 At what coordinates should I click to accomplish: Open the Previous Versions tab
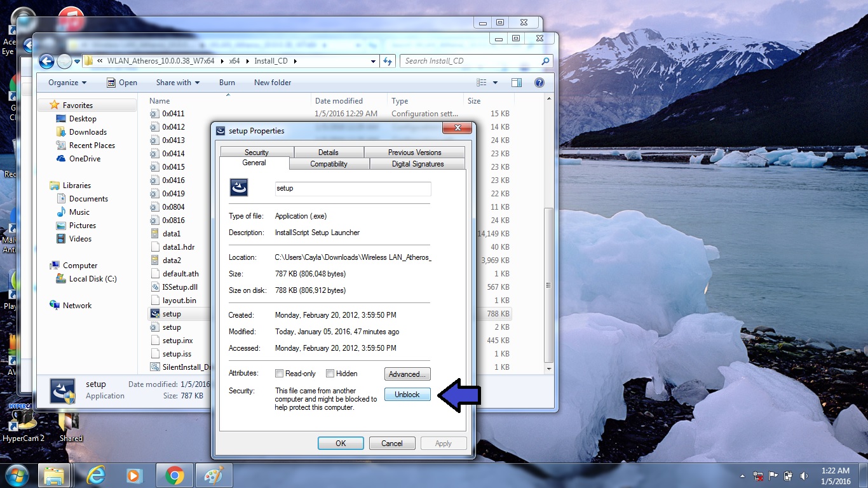(x=414, y=152)
